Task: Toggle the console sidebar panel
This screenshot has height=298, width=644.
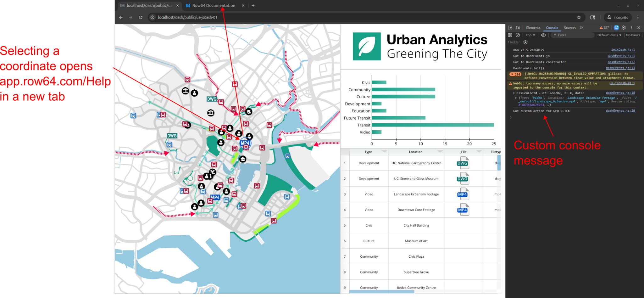Action: click(510, 35)
